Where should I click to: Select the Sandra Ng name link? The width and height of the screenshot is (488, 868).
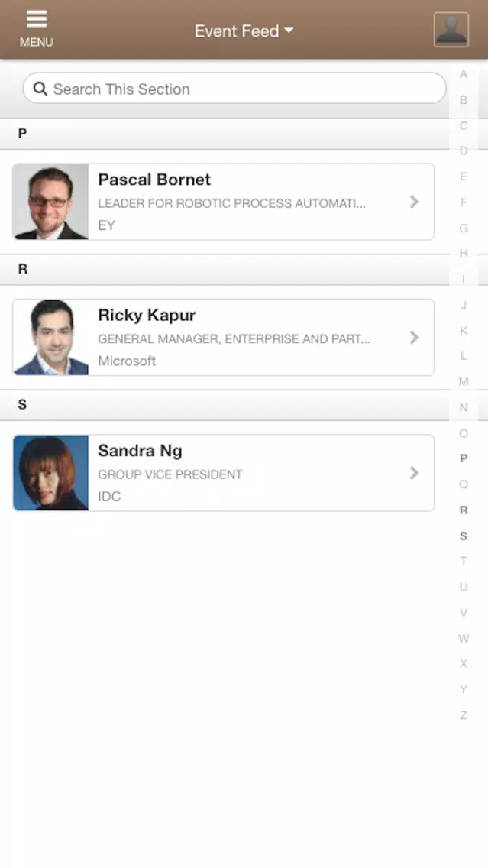pyautogui.click(x=140, y=451)
